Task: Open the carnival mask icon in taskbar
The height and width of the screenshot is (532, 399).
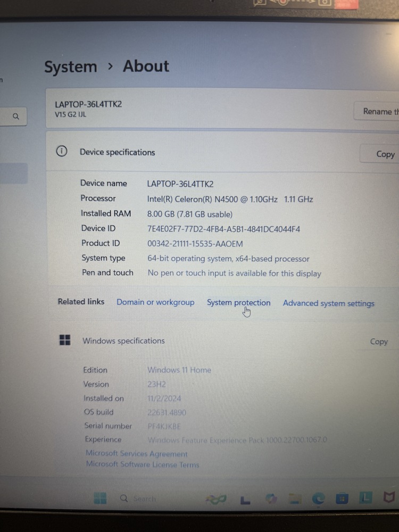Action: 216,499
